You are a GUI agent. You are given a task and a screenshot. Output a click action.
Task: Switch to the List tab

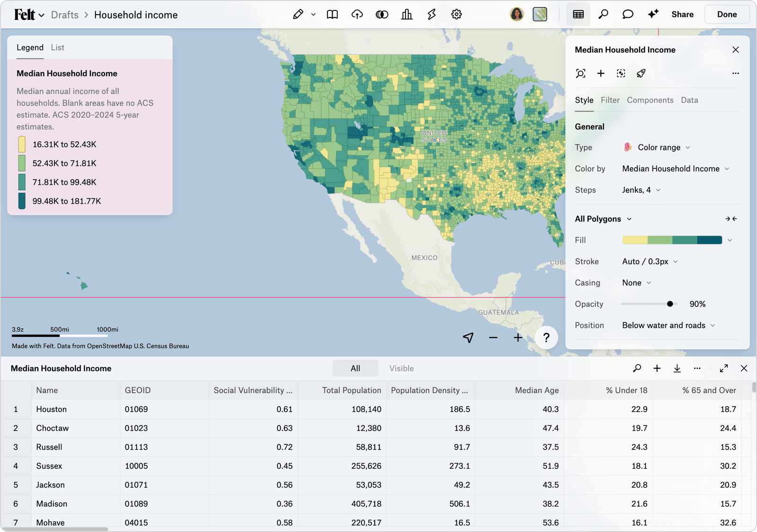coord(58,47)
